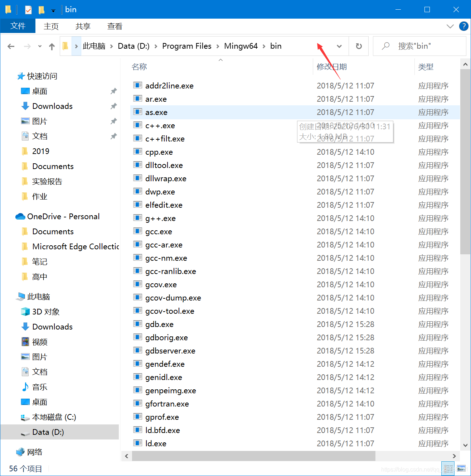The image size is (471, 476).
Task: Switch to details view layout icon
Action: coord(448,468)
